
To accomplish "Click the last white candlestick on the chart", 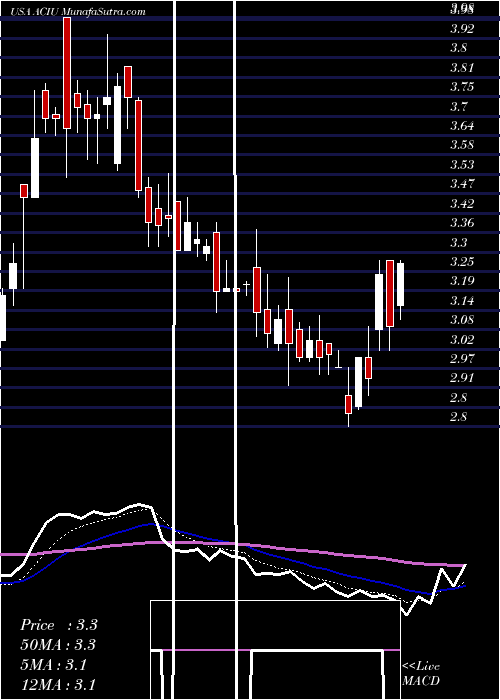I will 400,284.
